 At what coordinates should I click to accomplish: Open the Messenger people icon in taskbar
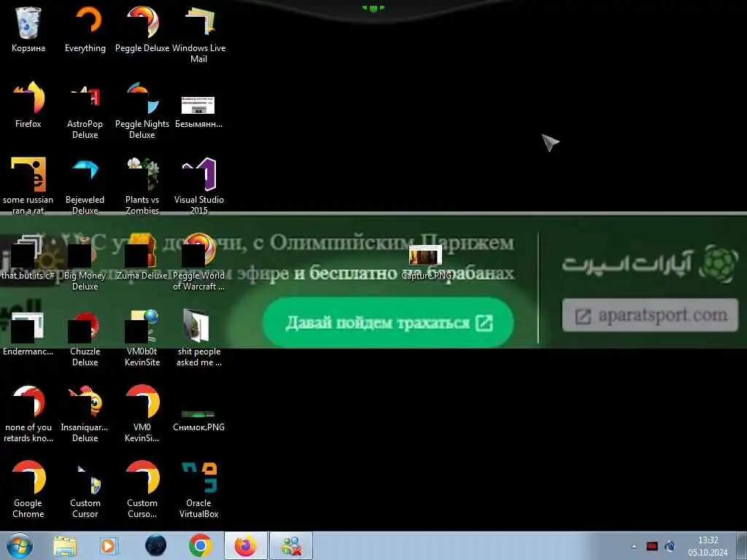[x=292, y=545]
